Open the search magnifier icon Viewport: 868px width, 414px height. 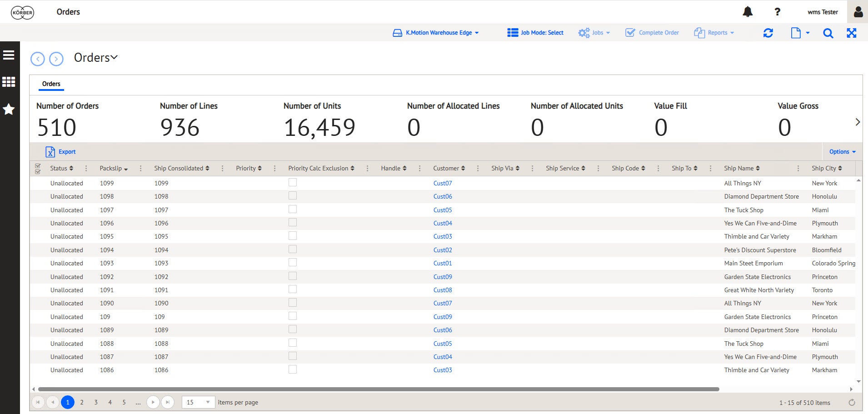(828, 33)
